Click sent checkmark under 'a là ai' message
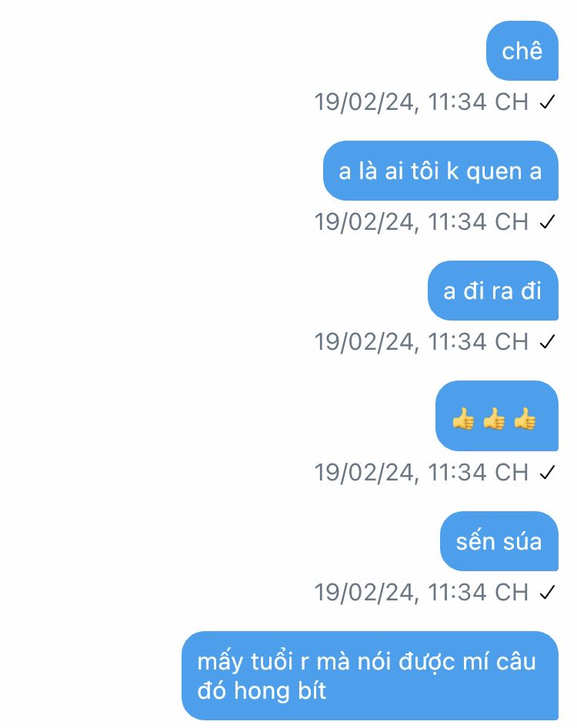 pos(547,222)
